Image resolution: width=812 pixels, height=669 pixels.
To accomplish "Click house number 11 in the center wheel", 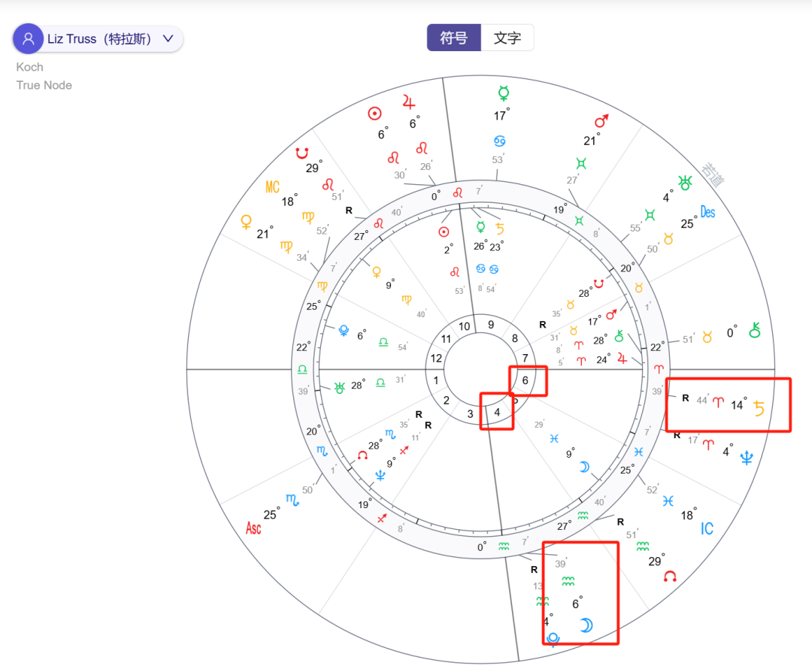I will click(x=446, y=339).
